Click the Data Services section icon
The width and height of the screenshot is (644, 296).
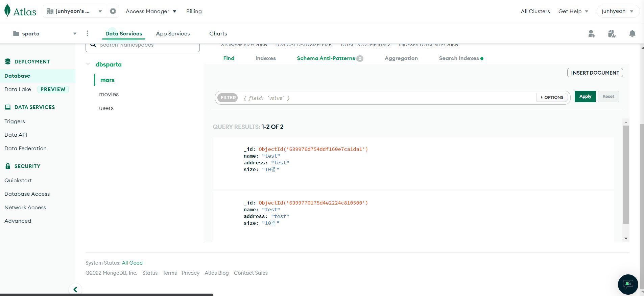pos(8,107)
